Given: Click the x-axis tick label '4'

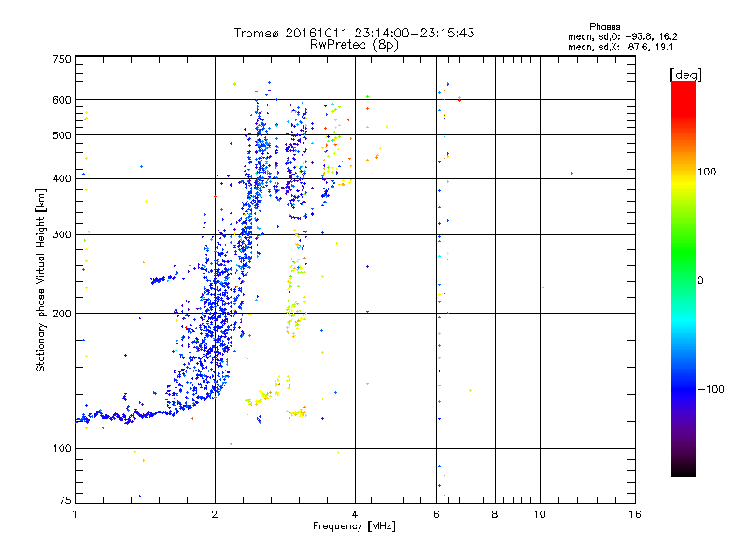Looking at the screenshot, I should tap(355, 514).
